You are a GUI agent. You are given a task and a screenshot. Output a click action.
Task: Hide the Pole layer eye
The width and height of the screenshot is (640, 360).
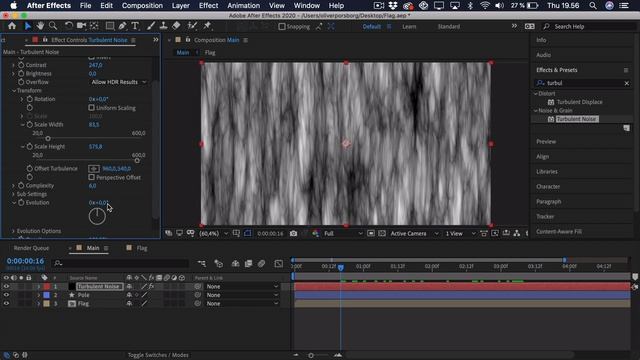[x=6, y=295]
